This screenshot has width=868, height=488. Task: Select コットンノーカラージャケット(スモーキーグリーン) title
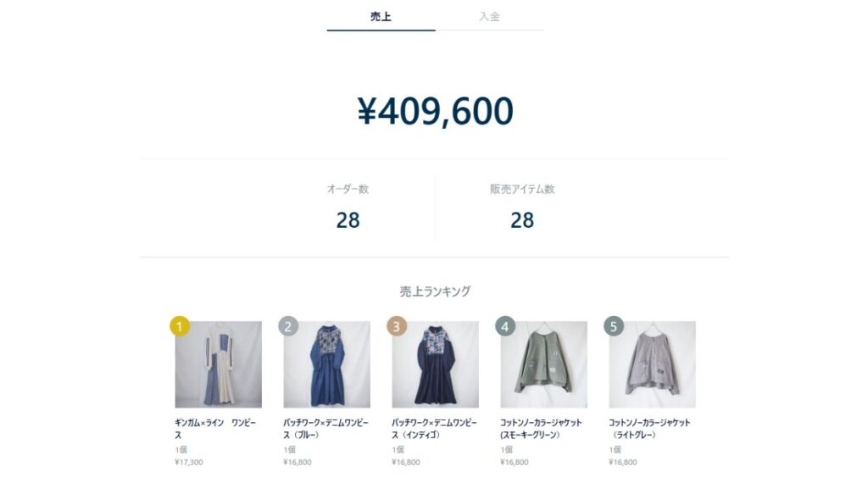(541, 429)
